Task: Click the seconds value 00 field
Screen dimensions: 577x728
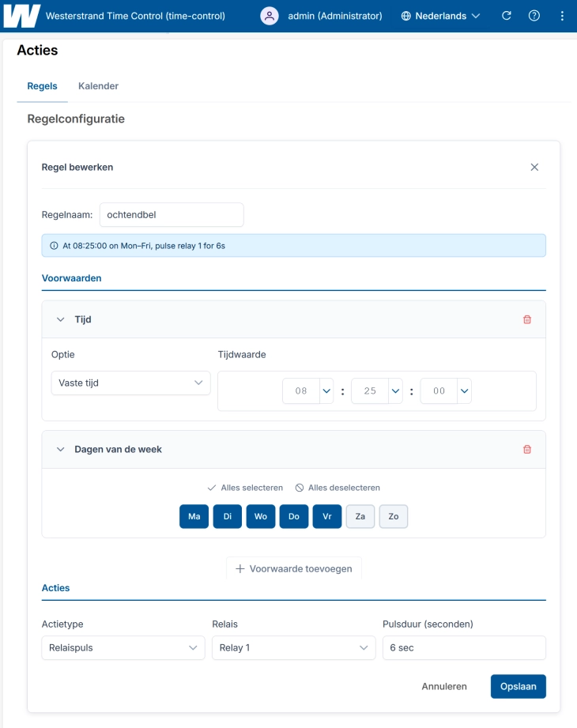Action: click(439, 391)
